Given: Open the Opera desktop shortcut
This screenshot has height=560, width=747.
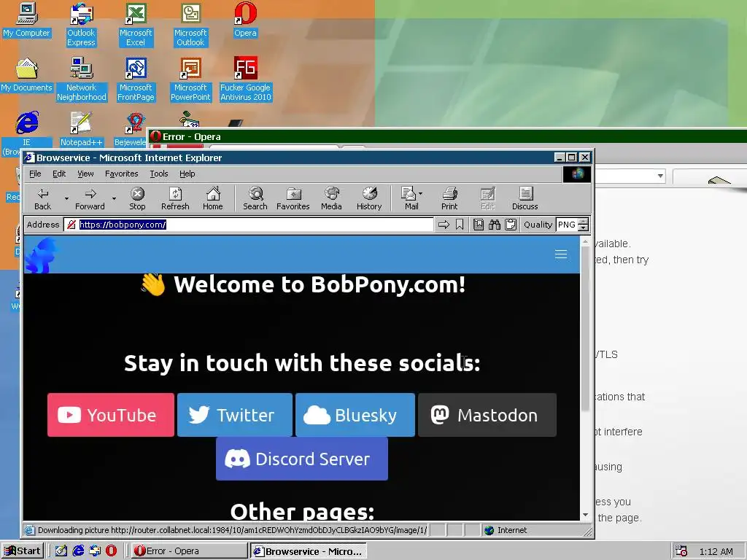Looking at the screenshot, I should click(x=245, y=20).
